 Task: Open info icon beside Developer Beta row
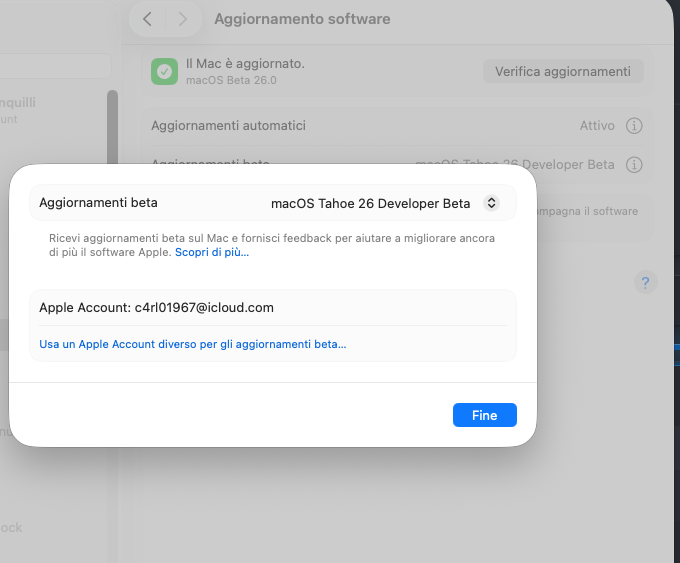[634, 165]
